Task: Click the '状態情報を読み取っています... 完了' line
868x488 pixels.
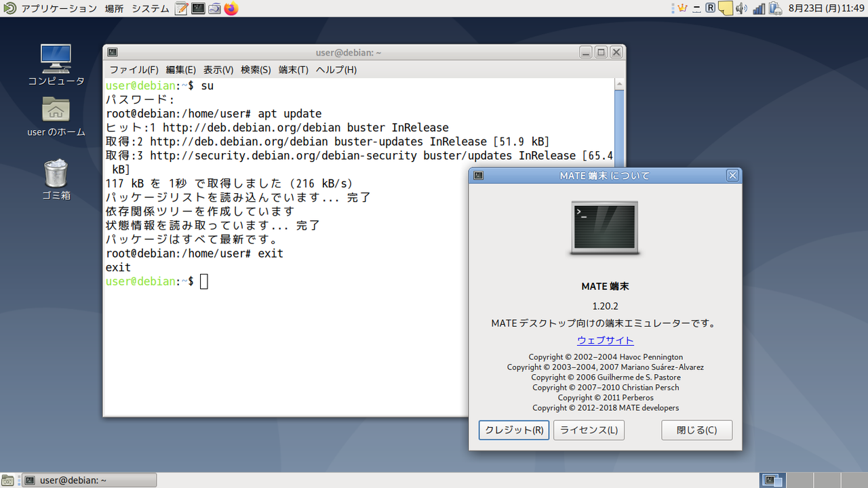Action: [x=213, y=225]
